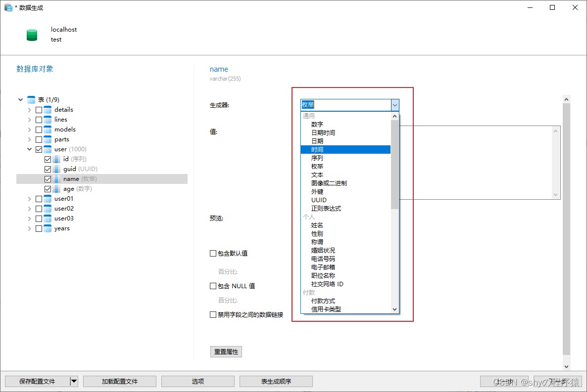Click the green database icon for localhost

tap(32, 35)
